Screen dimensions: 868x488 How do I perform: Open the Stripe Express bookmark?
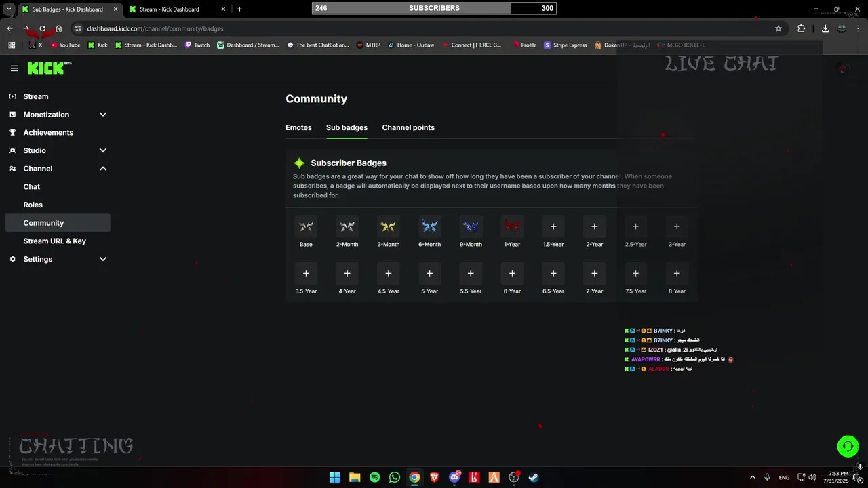pyautogui.click(x=566, y=45)
